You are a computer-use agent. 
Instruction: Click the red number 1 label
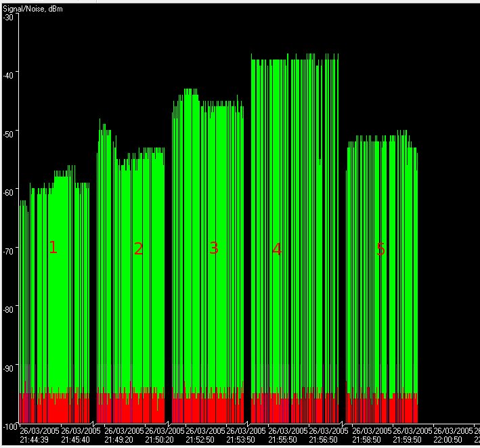click(x=53, y=248)
